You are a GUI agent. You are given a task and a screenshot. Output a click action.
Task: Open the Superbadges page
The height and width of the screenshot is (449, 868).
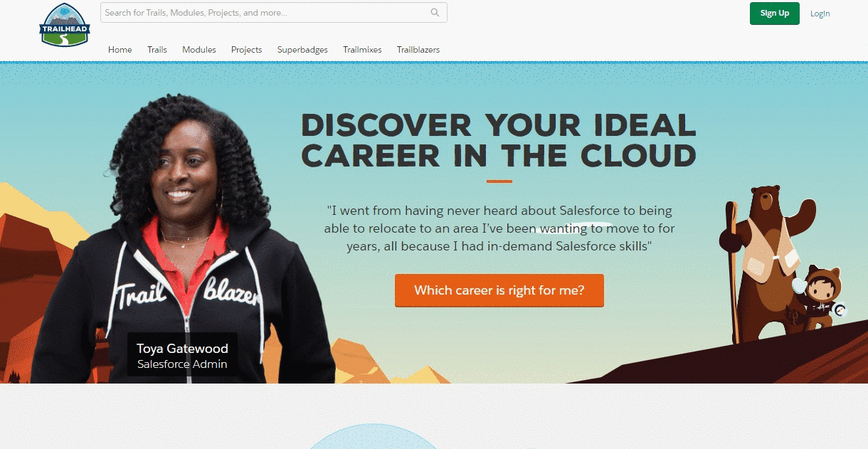point(302,50)
